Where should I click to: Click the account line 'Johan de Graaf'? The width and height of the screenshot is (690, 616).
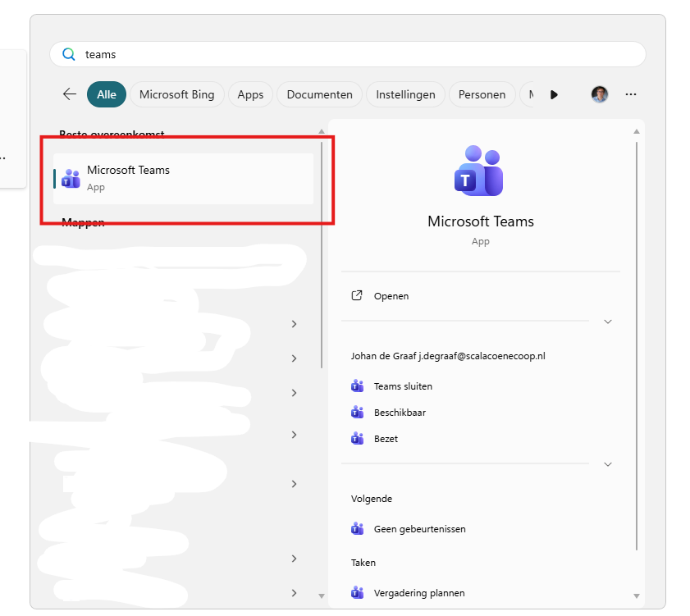[x=448, y=356]
